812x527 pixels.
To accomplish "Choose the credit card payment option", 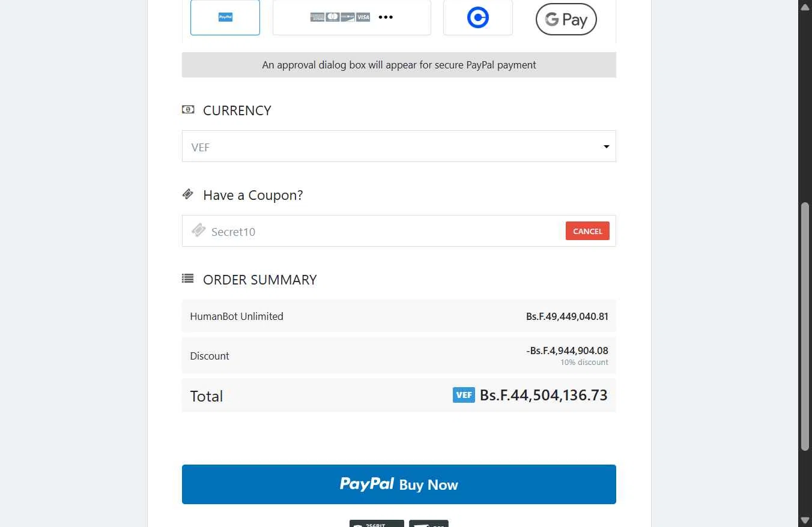I will point(351,17).
